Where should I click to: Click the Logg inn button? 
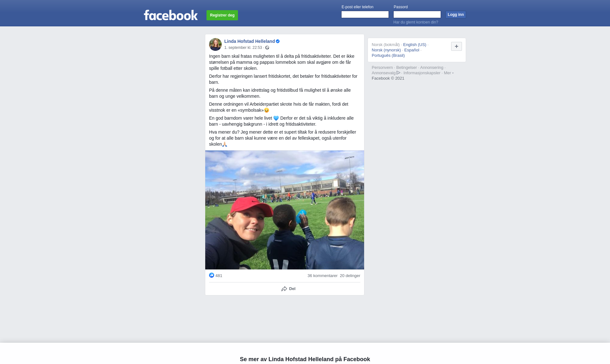456,15
